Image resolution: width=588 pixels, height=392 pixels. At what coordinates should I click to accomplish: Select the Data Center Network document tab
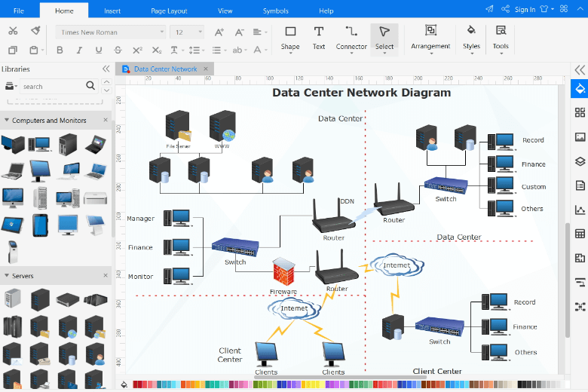(x=165, y=69)
